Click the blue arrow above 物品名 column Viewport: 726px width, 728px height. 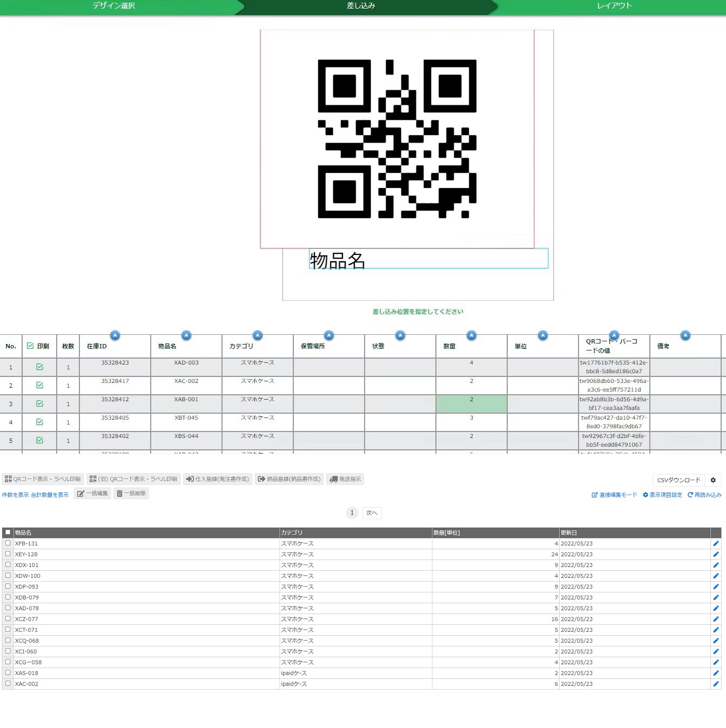click(186, 335)
